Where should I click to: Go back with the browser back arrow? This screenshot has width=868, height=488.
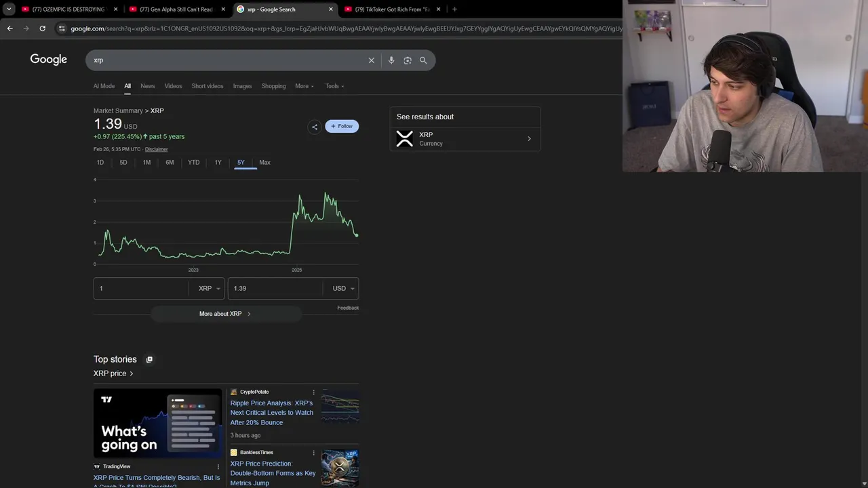tap(9, 28)
